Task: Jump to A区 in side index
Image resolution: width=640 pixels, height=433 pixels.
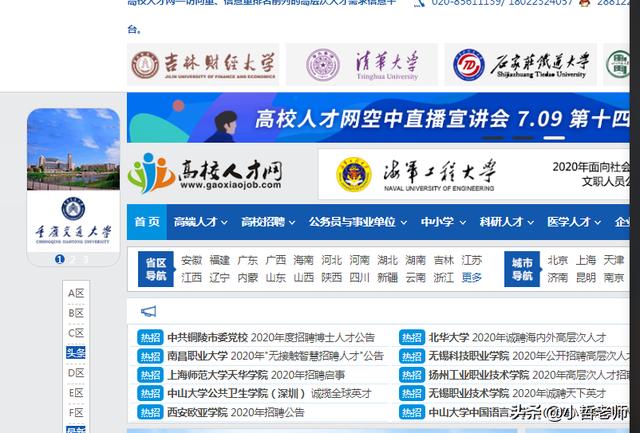Action: (76, 293)
